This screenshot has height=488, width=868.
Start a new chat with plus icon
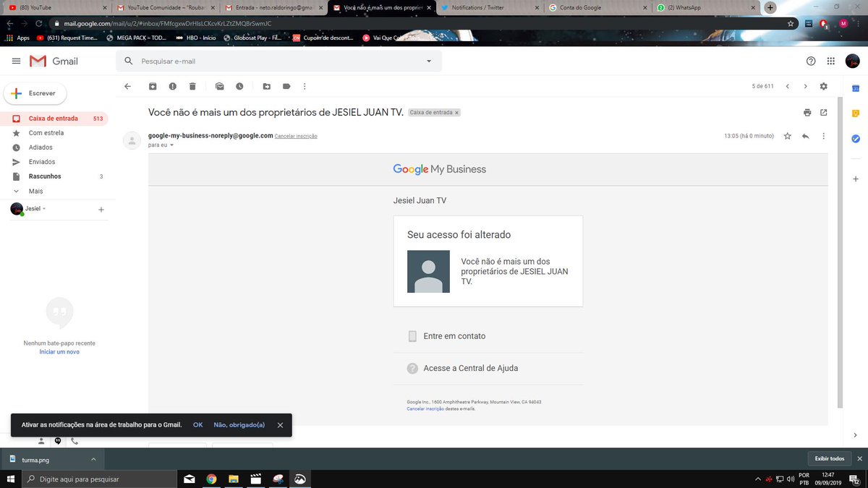point(101,210)
